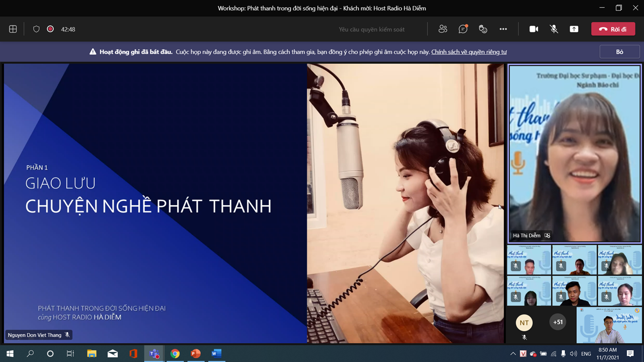This screenshot has height=362, width=644.
Task: Dismiss the recording notice with Bỏ
Action: [x=620, y=52]
